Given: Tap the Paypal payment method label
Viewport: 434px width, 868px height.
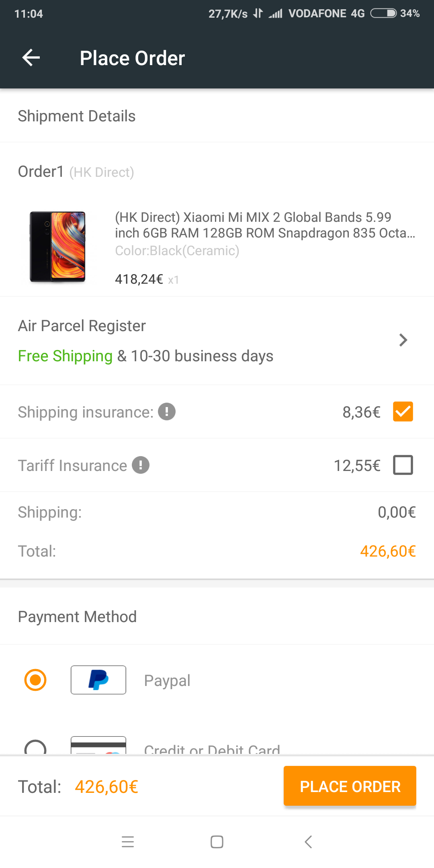Looking at the screenshot, I should point(167,681).
